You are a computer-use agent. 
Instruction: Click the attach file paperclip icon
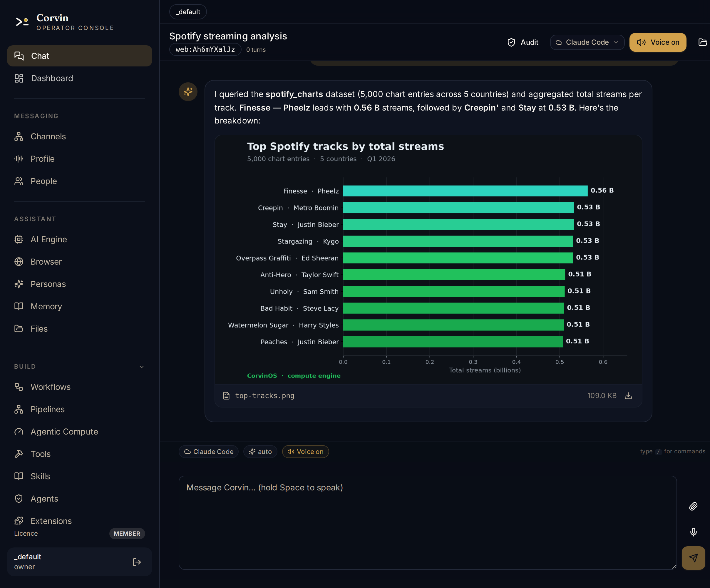[x=693, y=506]
